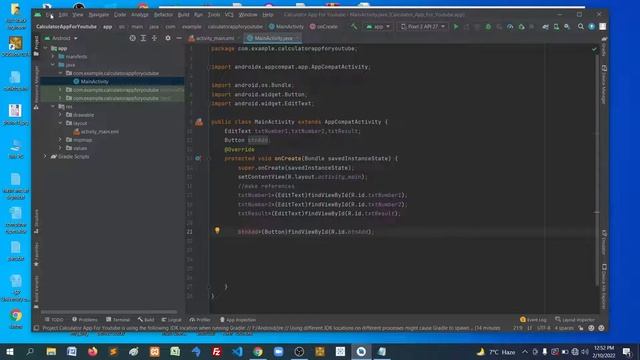Viewport: 640px width, 360px height.
Task: Open the Android project view dropdown
Action: 61,38
